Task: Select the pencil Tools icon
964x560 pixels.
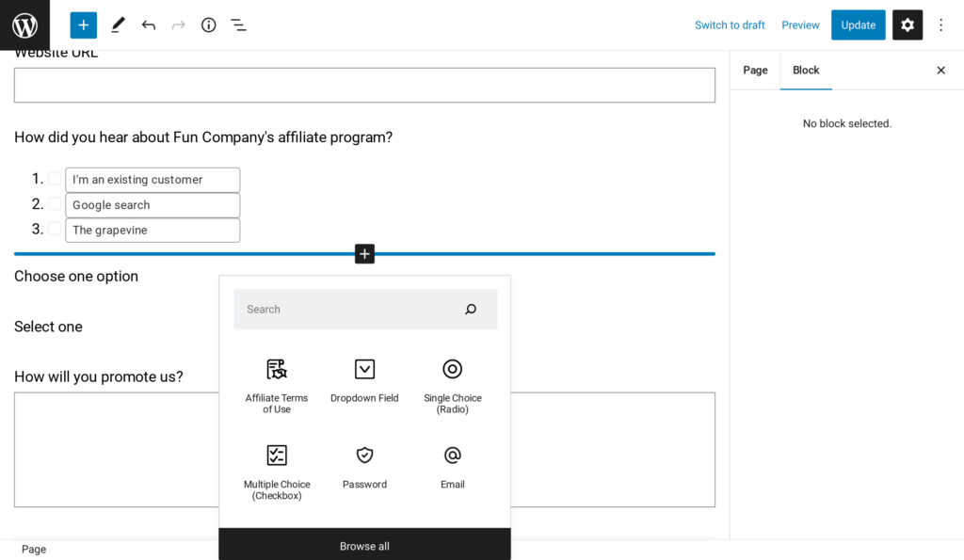Action: click(118, 25)
